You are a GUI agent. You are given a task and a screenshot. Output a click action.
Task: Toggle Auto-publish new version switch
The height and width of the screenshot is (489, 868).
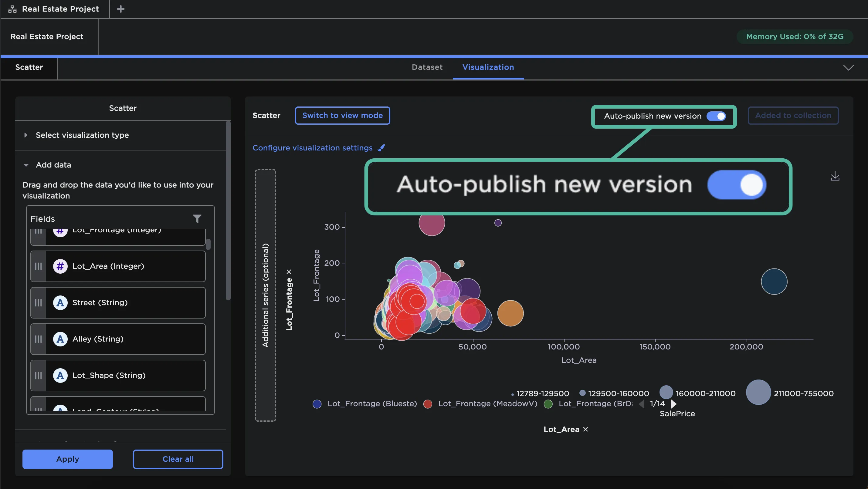716,116
